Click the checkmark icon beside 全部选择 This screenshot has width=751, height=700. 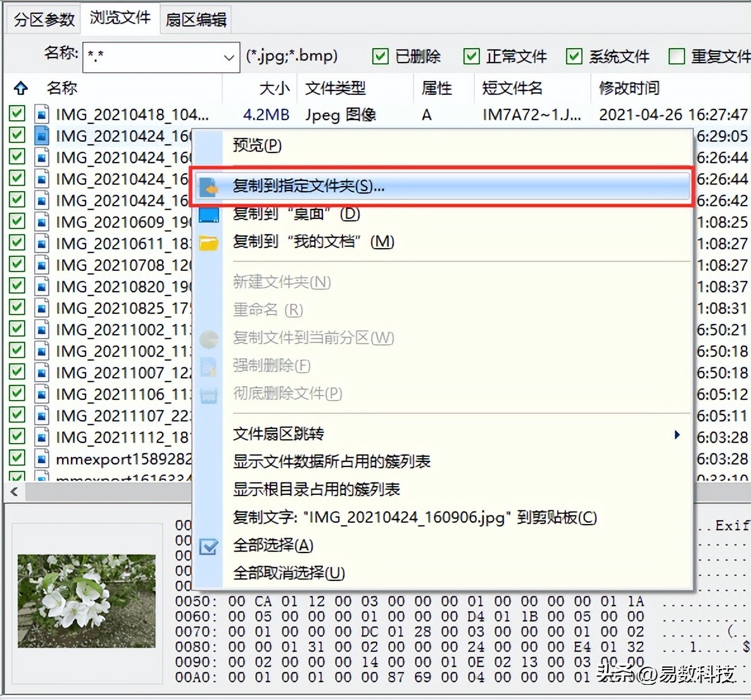click(208, 545)
